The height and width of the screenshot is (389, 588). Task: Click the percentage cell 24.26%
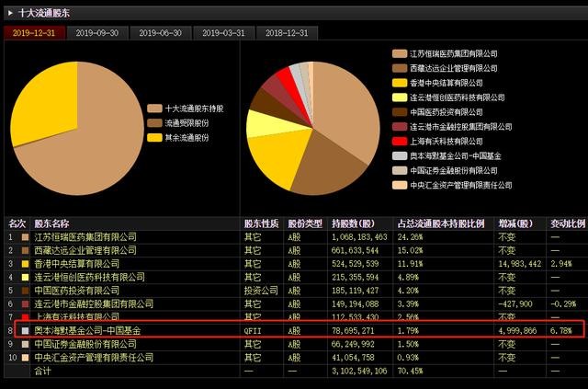click(x=410, y=237)
